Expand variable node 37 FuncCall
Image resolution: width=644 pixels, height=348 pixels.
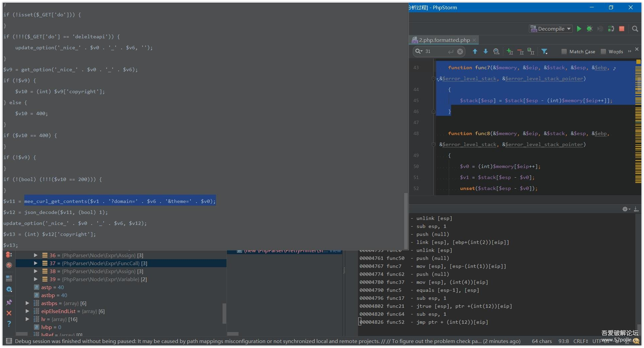coord(36,263)
